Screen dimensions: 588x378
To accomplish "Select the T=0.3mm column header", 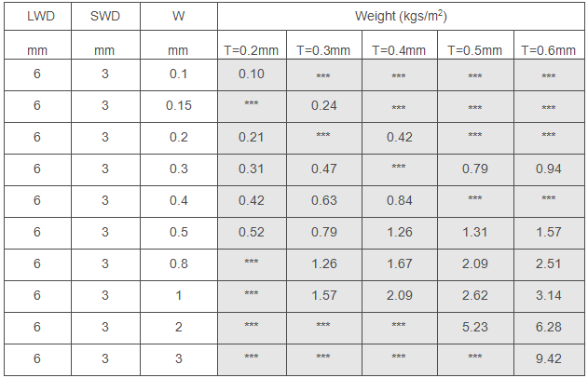I will (323, 49).
